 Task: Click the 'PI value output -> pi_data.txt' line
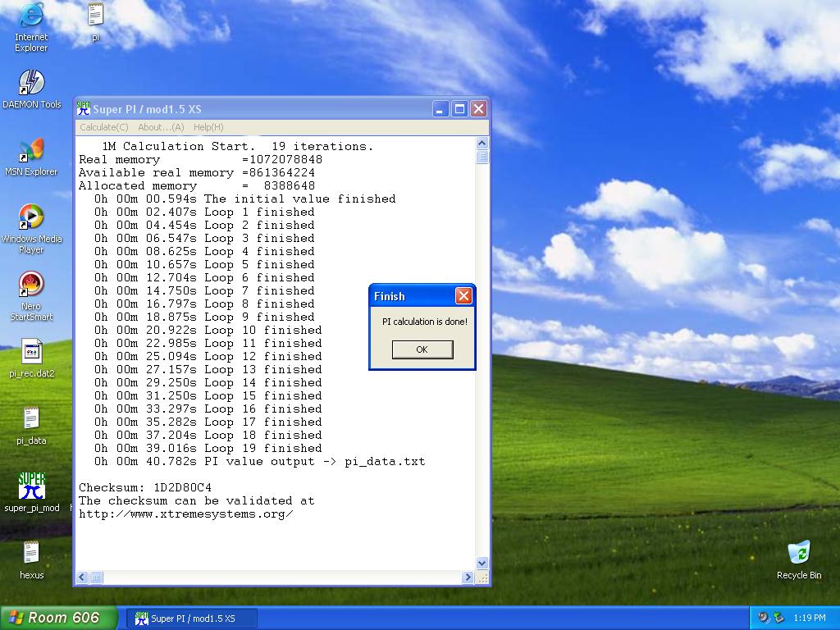(x=260, y=461)
